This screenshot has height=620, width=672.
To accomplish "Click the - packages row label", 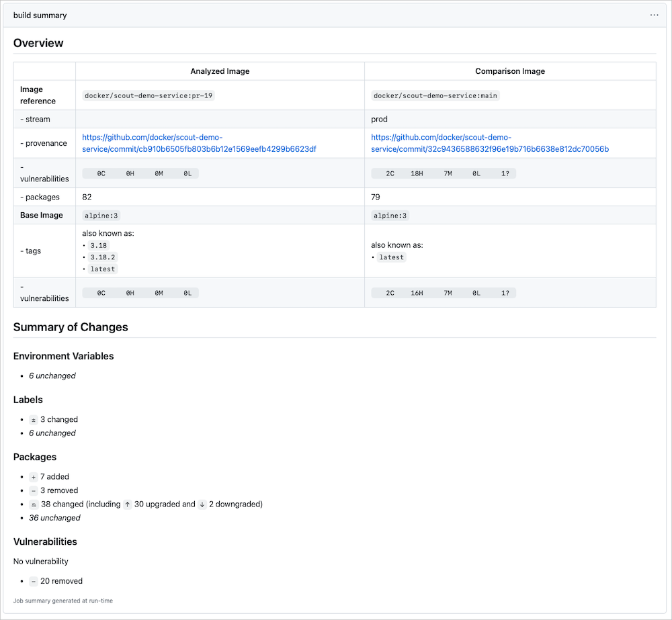I will pos(40,197).
